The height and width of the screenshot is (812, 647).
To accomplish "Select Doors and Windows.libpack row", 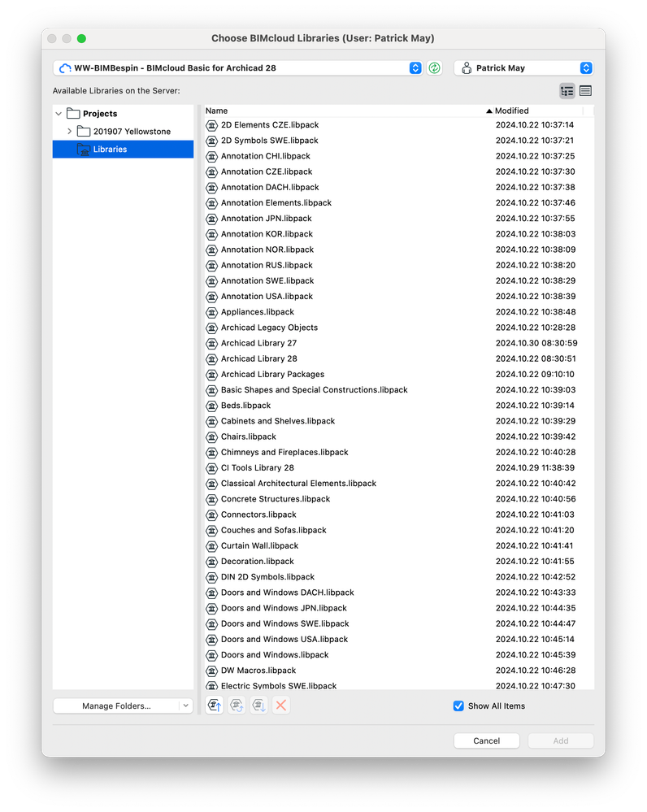I will (x=399, y=655).
